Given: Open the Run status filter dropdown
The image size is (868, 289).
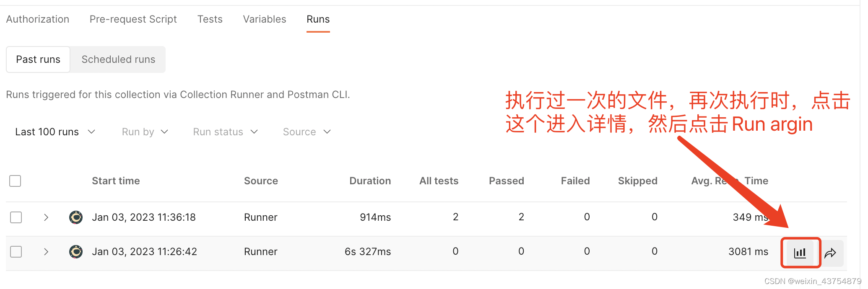Looking at the screenshot, I should 225,132.
